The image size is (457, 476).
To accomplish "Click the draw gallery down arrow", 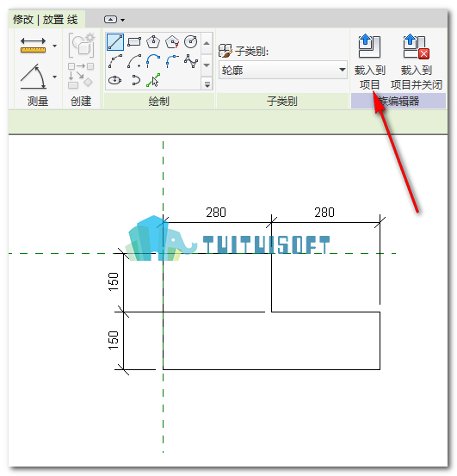I will (x=207, y=65).
